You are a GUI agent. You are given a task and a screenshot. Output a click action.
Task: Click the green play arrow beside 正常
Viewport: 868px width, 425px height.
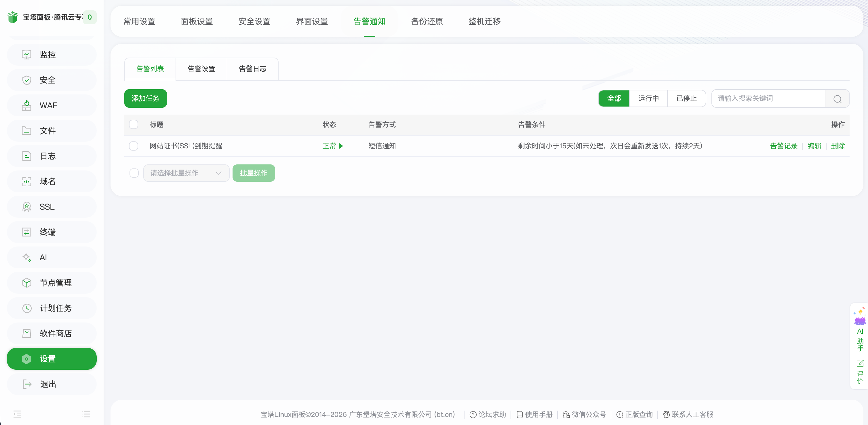341,146
